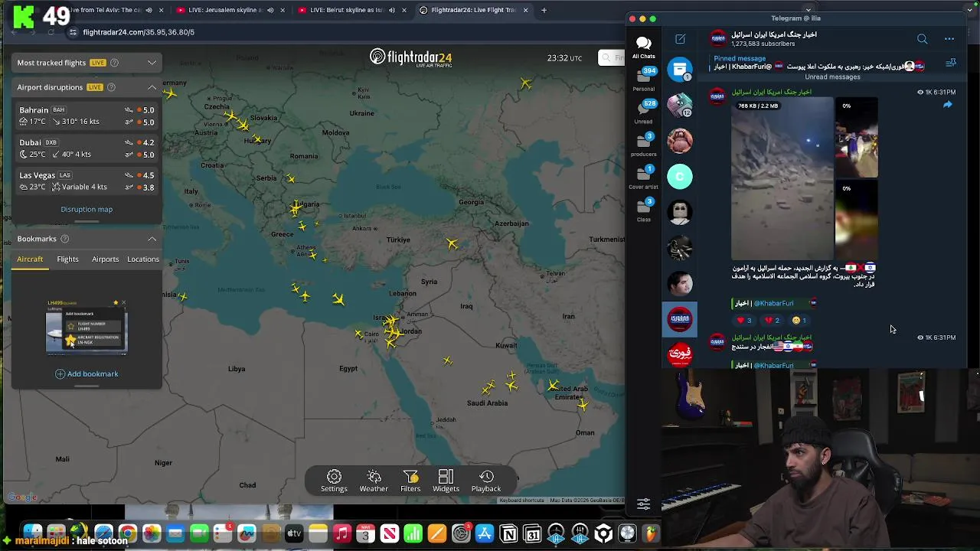Open producers folder in Telegram
The height and width of the screenshot is (551, 980).
[x=643, y=145]
